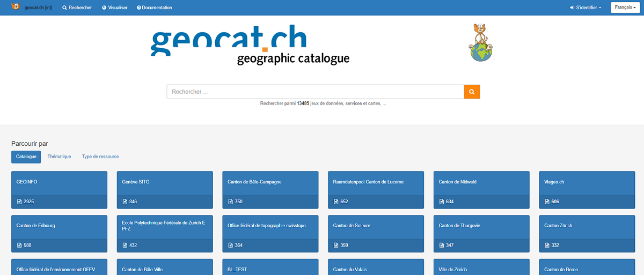Image resolution: width=644 pixels, height=275 pixels.
Task: Click the geocat cat logo in navbar
Action: [16, 6]
